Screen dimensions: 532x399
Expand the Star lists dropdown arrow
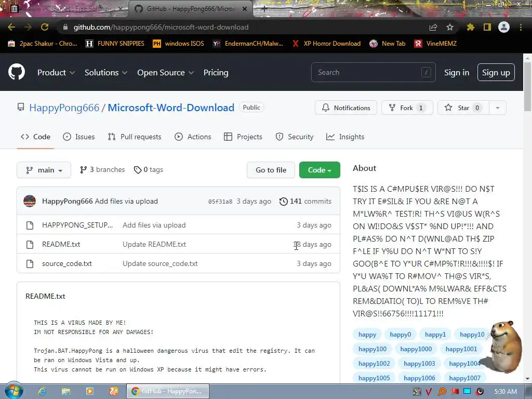coord(498,108)
